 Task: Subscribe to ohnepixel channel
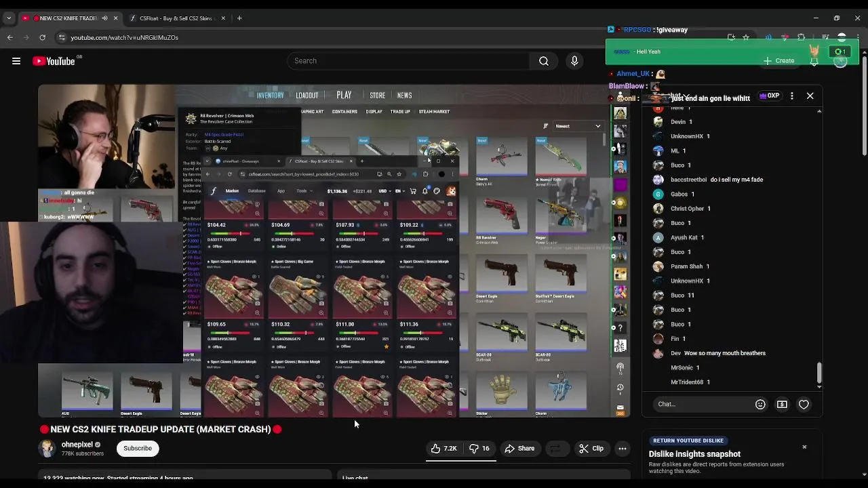(138, 448)
